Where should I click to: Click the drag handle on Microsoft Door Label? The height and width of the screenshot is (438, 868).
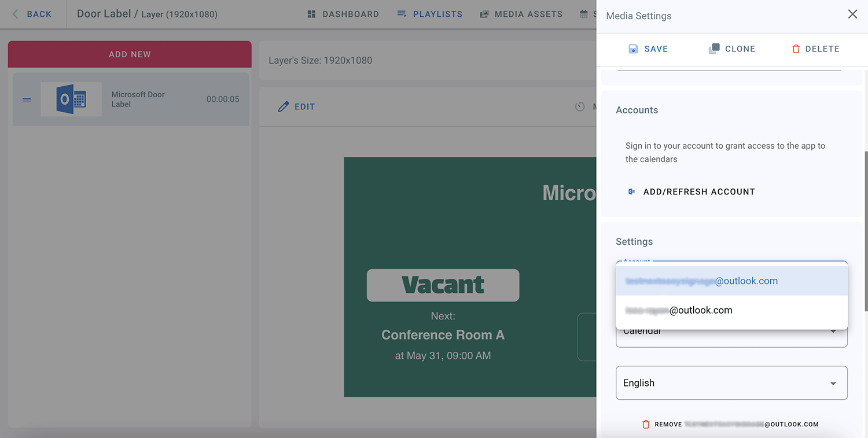click(27, 100)
